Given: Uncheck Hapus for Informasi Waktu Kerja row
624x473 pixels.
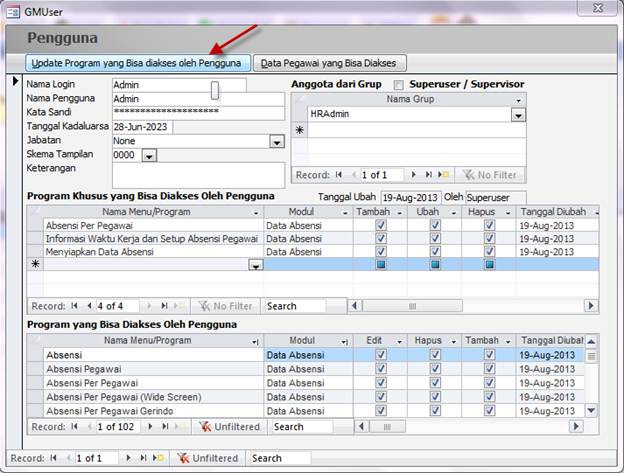Looking at the screenshot, I should coord(489,238).
